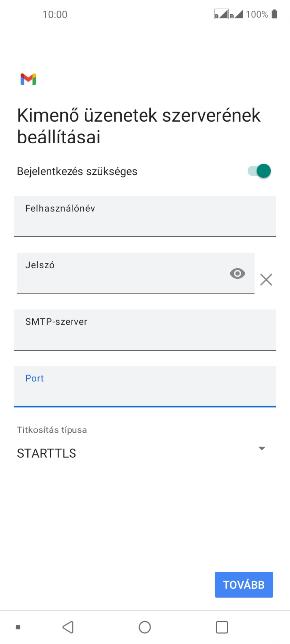
Task: Click the dropdown arrow next to STARTTLS
Action: tap(262, 448)
